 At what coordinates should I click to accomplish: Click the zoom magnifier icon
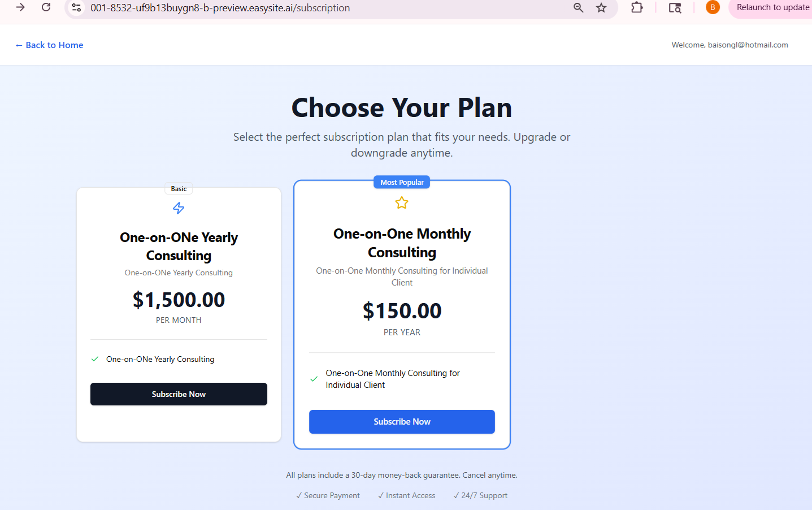tap(578, 8)
